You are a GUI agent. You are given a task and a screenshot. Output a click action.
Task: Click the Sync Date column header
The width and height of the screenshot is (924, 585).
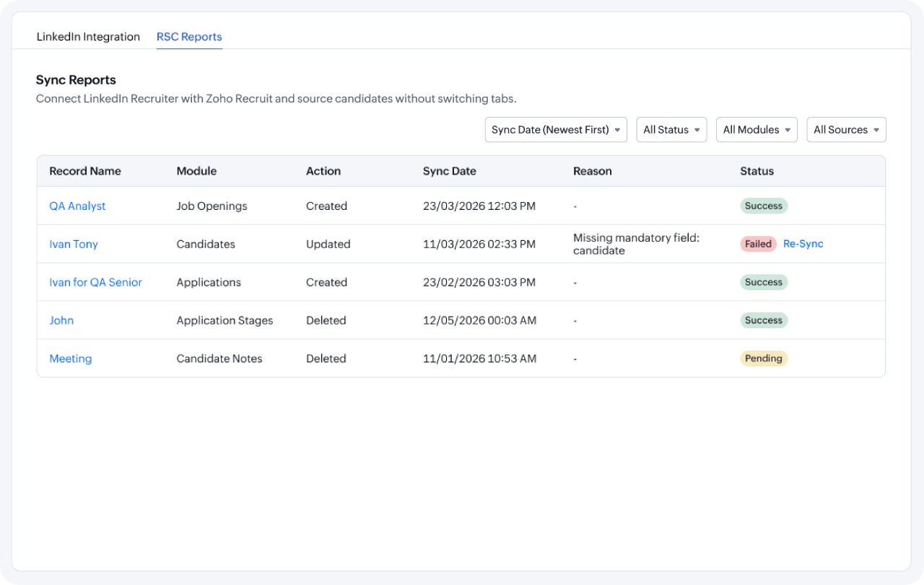[450, 172]
